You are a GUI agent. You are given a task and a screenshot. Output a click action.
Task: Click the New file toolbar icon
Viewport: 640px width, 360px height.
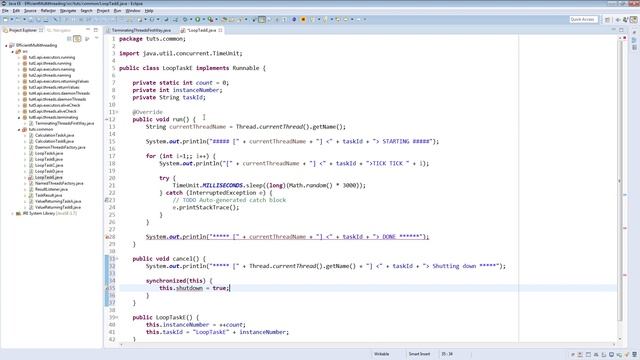click(x=6, y=19)
